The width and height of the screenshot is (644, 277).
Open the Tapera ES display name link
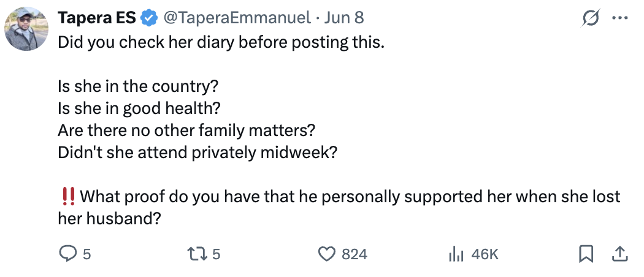(x=97, y=18)
